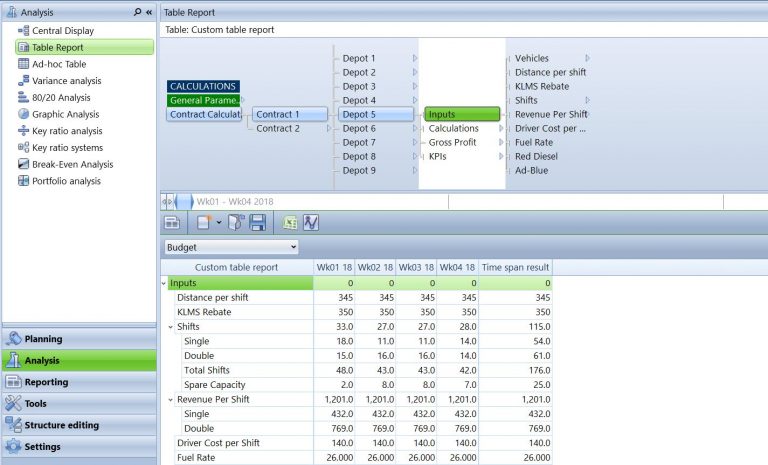Click the Total Shifts row label
Viewport: 768px width, 465px height.
tap(207, 370)
